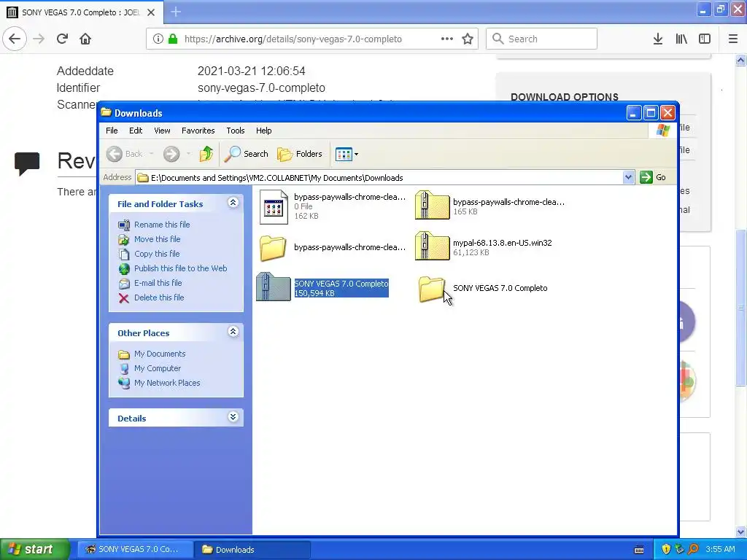
Task: Go to My Computer in Other Places
Action: point(158,368)
